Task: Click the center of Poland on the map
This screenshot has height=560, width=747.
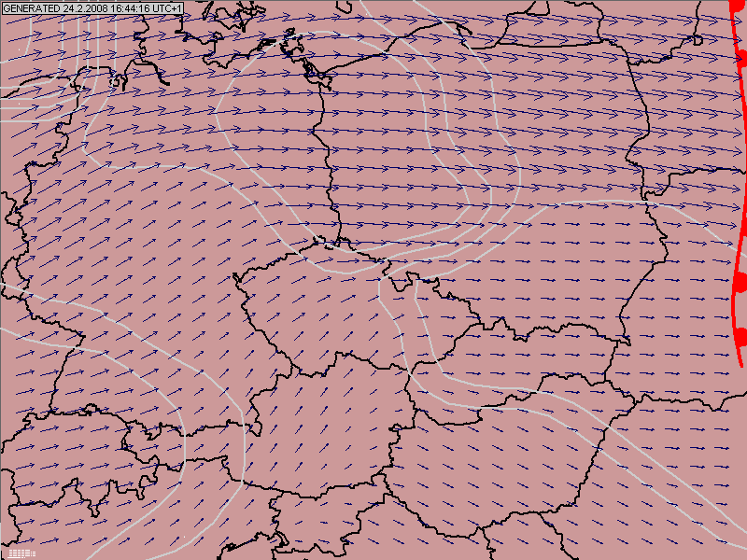Action: pyautogui.click(x=495, y=187)
